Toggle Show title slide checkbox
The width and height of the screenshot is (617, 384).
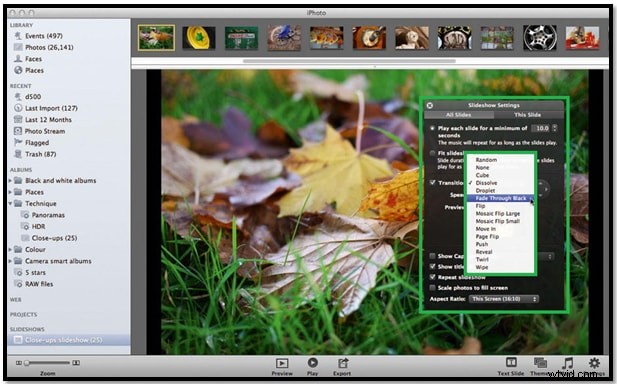coord(432,267)
